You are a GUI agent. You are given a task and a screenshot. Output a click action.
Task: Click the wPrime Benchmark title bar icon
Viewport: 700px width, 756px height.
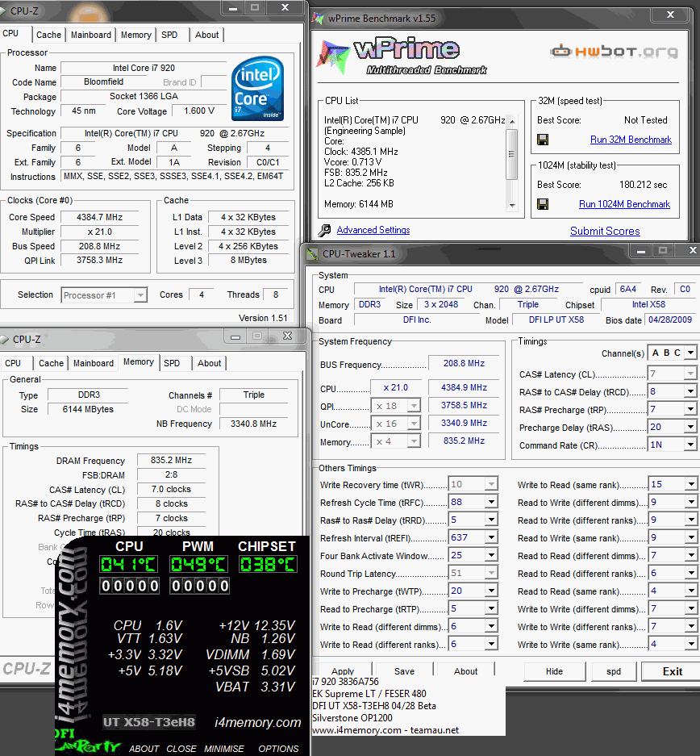tap(318, 19)
